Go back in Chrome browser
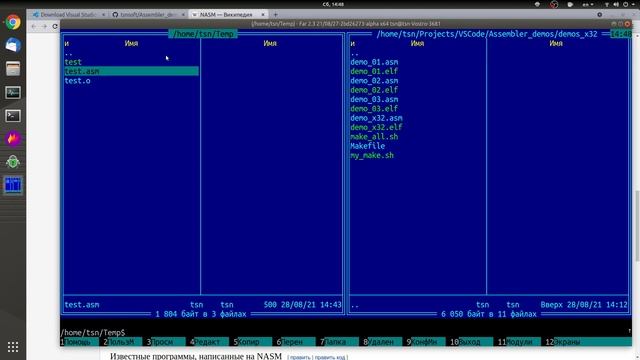 click(x=34, y=26)
